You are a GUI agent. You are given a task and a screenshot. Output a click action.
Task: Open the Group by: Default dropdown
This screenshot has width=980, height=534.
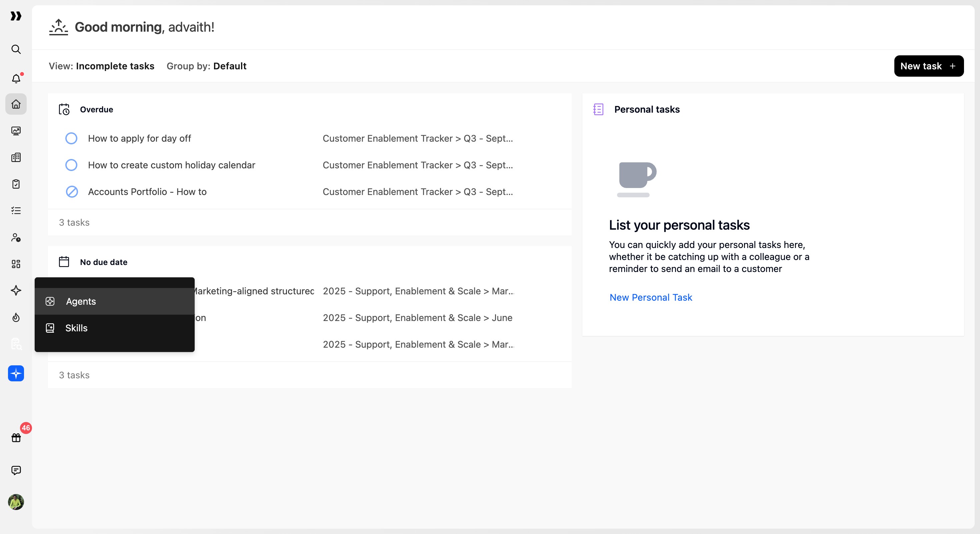(207, 66)
